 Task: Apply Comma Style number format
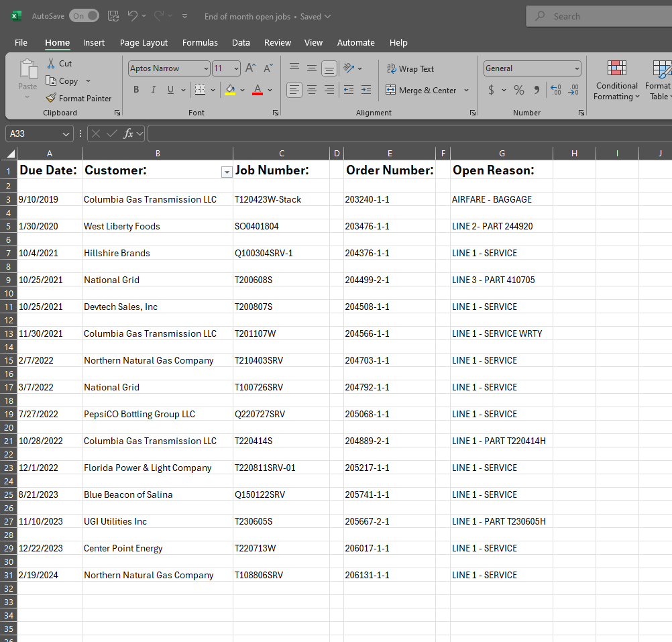pyautogui.click(x=537, y=90)
